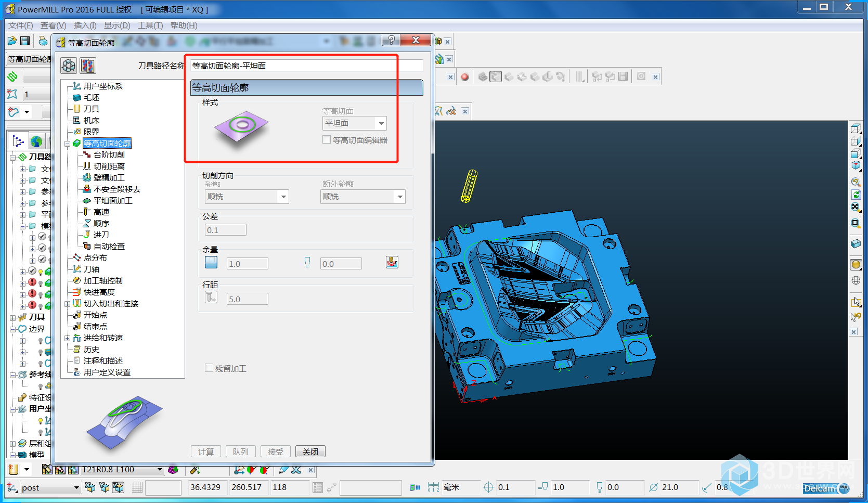Click the thickness blue square icon under 余量

[211, 263]
